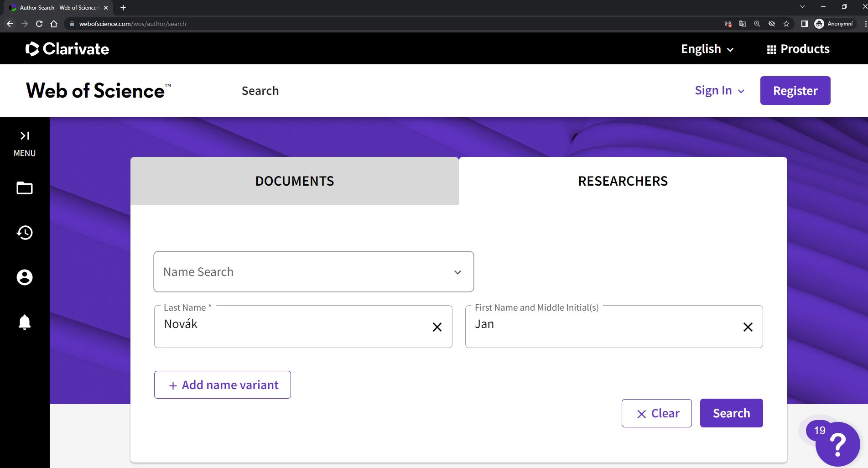Expand the sidebar MENU arrow icon
The image size is (868, 468).
click(x=25, y=136)
